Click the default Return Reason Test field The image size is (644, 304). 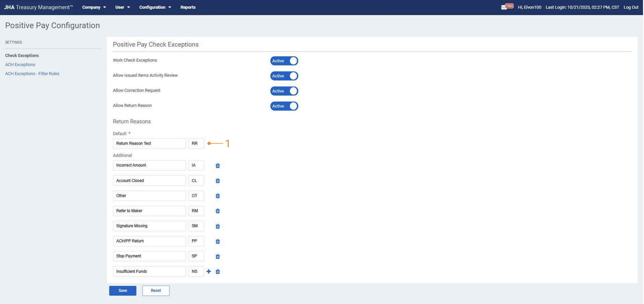pos(149,144)
